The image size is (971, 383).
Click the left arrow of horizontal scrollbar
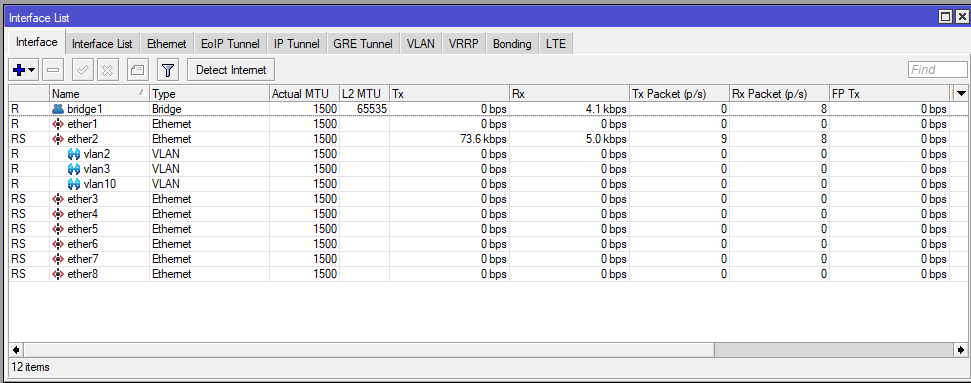(15, 350)
